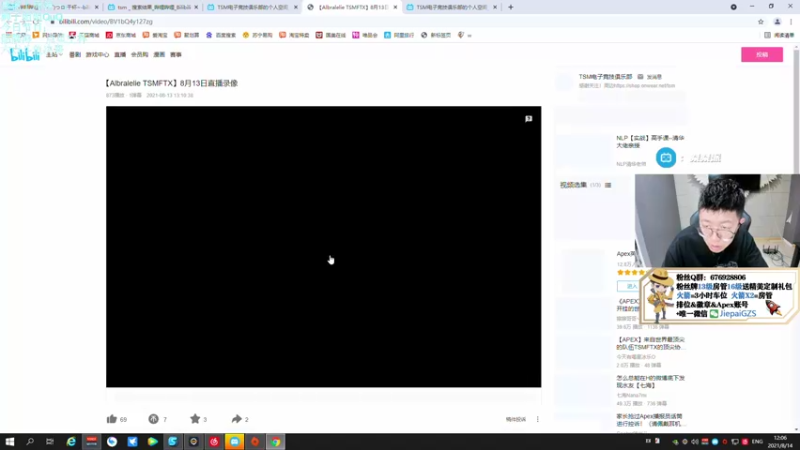Click the 阿里旅行 bookmark
Viewport: 800px width, 450px height.
[399, 35]
